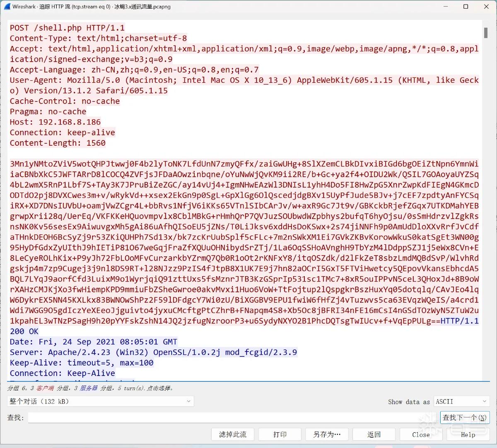Screen dimensions: 497x448
Task: Click the Host: 192.168.8.186 header line
Action: (55, 122)
